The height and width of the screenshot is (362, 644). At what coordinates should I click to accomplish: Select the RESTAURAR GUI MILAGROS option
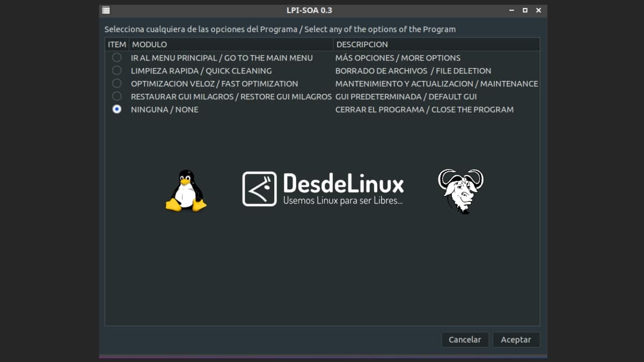(117, 97)
